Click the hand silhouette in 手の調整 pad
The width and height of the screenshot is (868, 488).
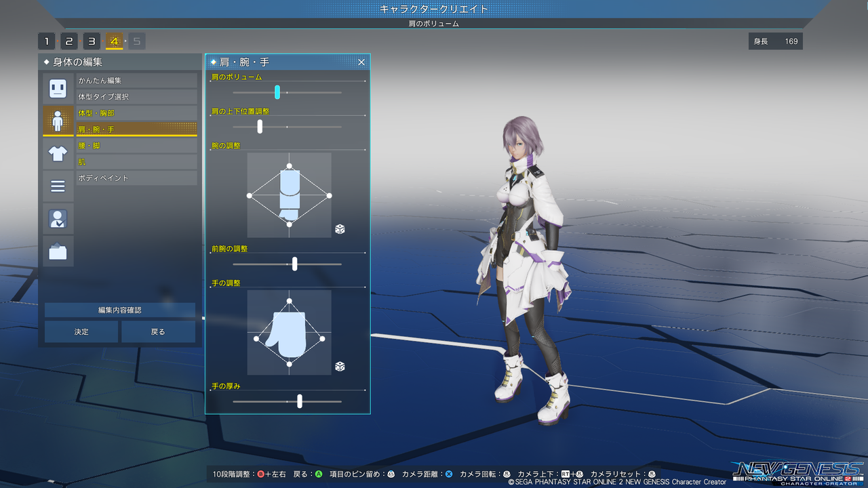[288, 333]
